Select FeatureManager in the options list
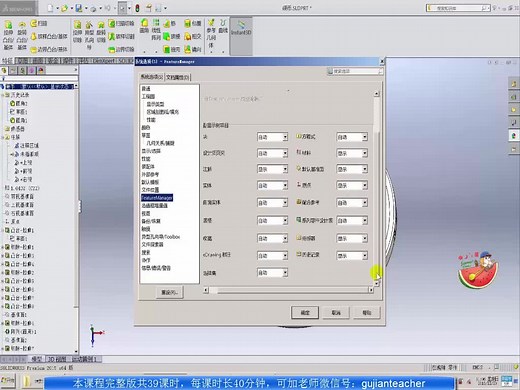This screenshot has height=390, width=520. coord(157,198)
